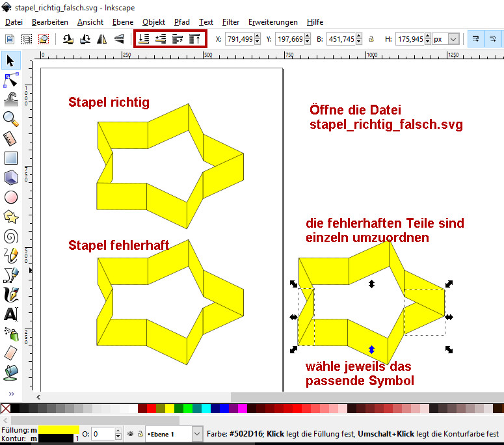Raise selection one step
Viewport: 504px width, 445px height.
[x=178, y=39]
